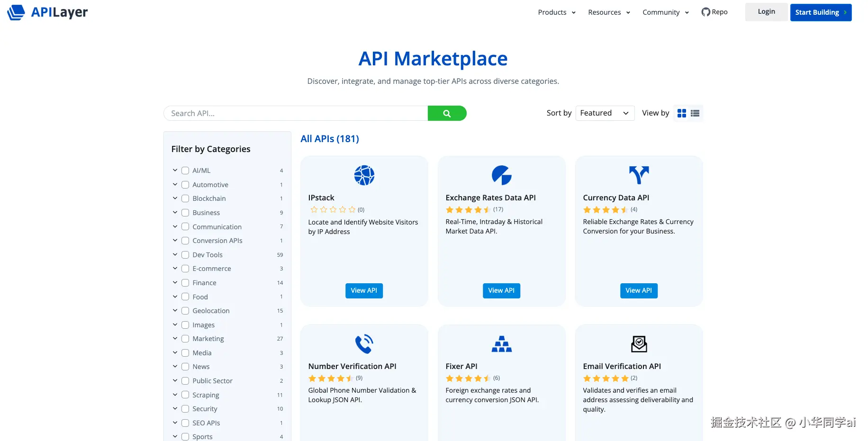Viewport: 868px width, 441px height.
Task: Click the Exchange Rates Data API star rating
Action: click(468, 209)
